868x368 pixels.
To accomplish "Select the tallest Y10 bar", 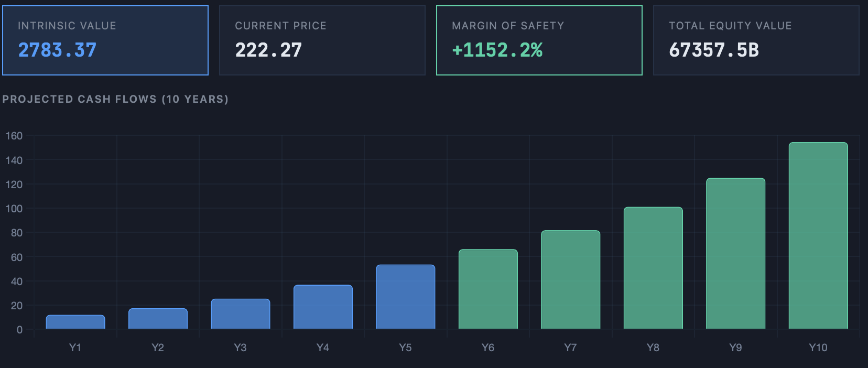I will (x=818, y=236).
